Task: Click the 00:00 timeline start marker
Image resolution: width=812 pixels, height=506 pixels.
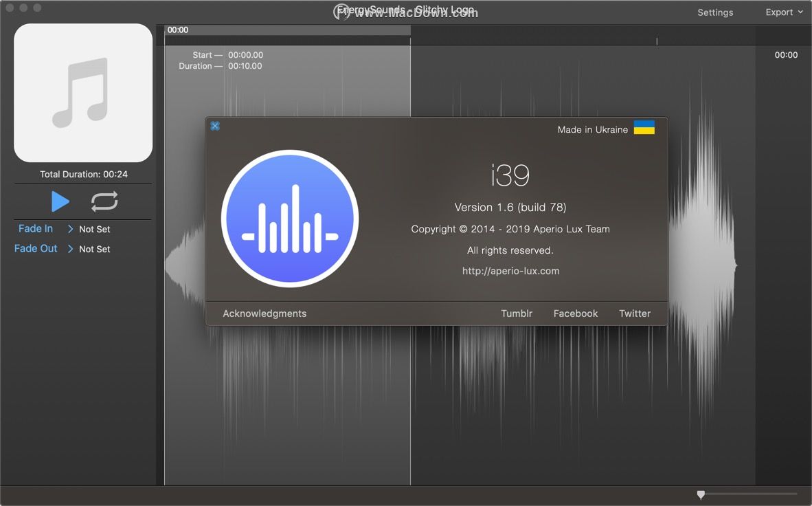Action: click(178, 30)
